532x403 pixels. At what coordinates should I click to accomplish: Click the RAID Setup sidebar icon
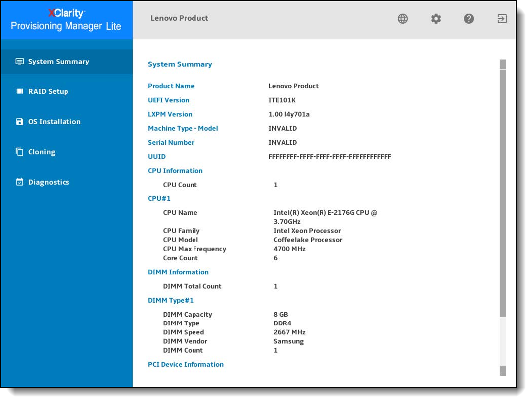coord(20,91)
